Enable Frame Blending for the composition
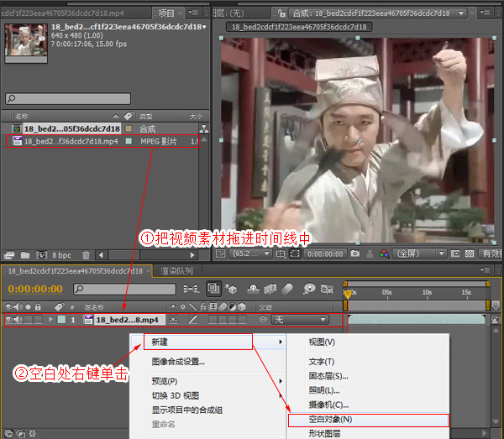This screenshot has width=504, height=439. (270, 289)
